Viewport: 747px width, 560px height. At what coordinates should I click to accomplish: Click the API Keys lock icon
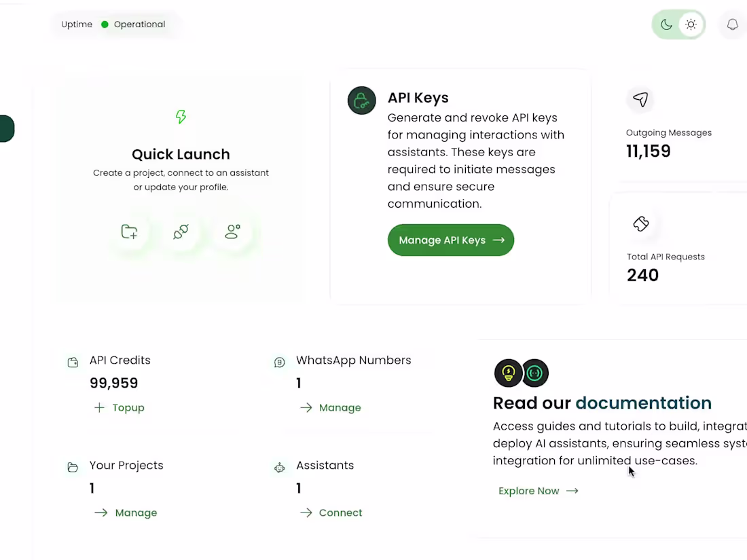[x=362, y=100]
